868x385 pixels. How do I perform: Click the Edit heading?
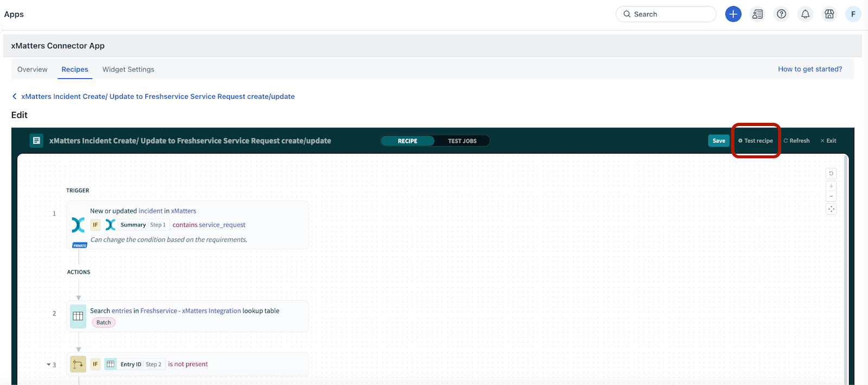point(19,115)
